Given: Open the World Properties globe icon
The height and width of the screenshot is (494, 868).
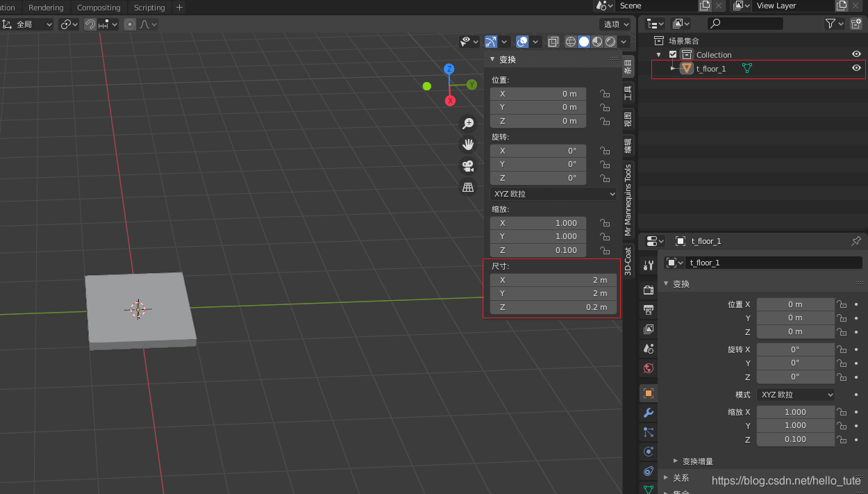Looking at the screenshot, I should pos(648,368).
